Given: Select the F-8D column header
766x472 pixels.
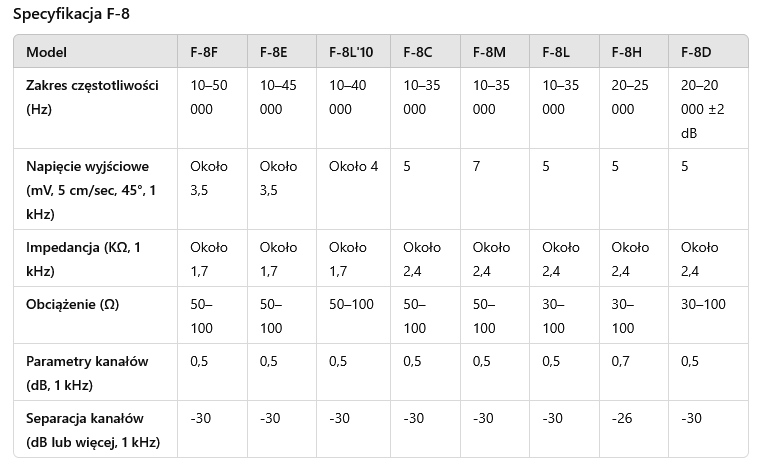Looking at the screenshot, I should [696, 52].
